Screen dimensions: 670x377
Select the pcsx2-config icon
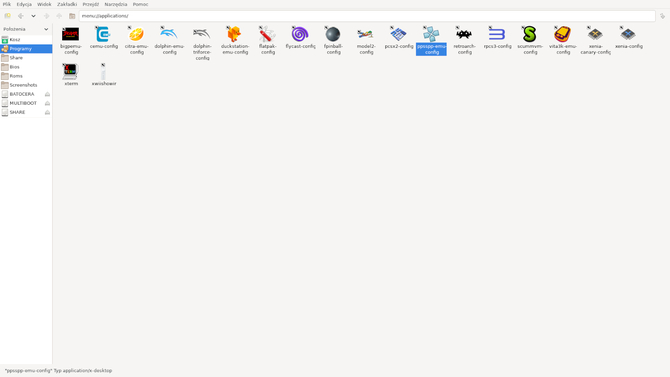(x=398, y=34)
